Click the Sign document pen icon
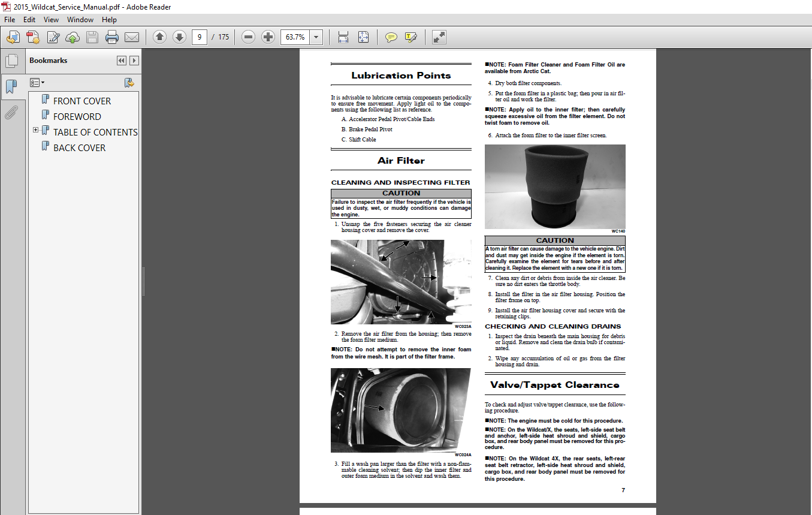 click(x=53, y=37)
